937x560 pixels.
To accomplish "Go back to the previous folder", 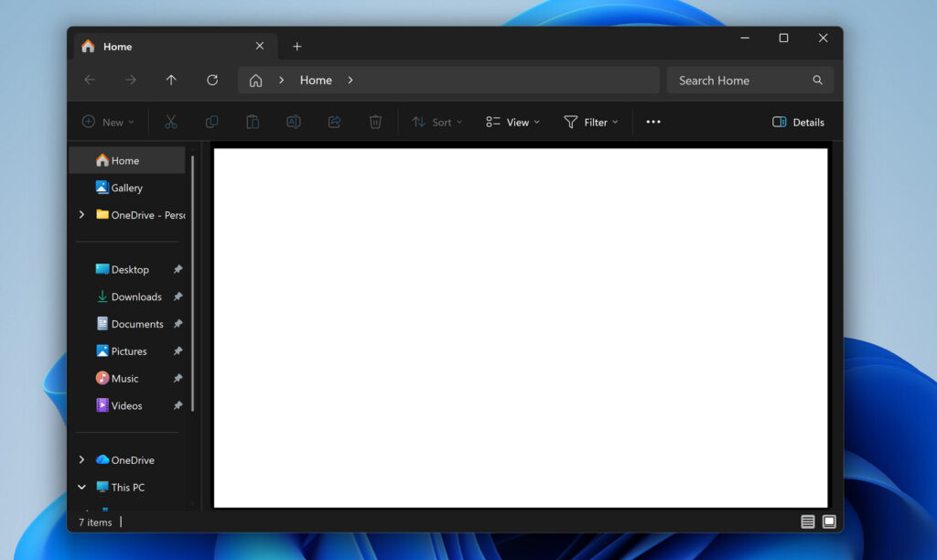I will [90, 80].
